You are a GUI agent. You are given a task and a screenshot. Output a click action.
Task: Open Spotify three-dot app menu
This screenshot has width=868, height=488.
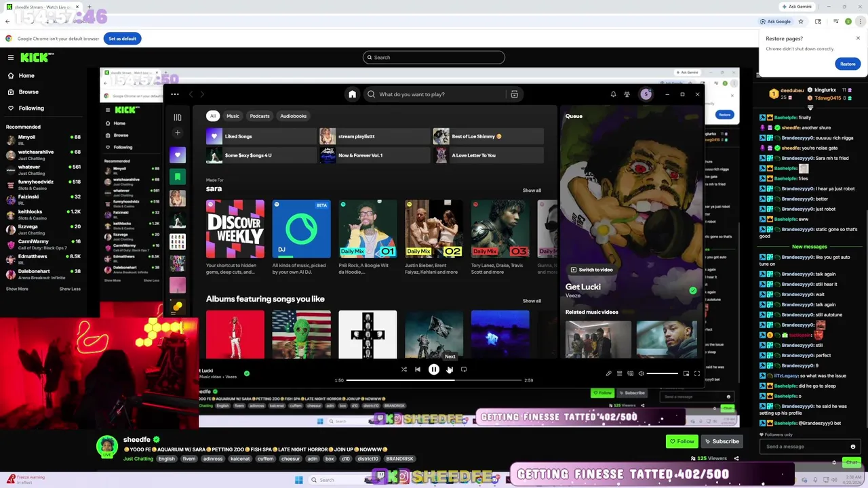point(175,94)
